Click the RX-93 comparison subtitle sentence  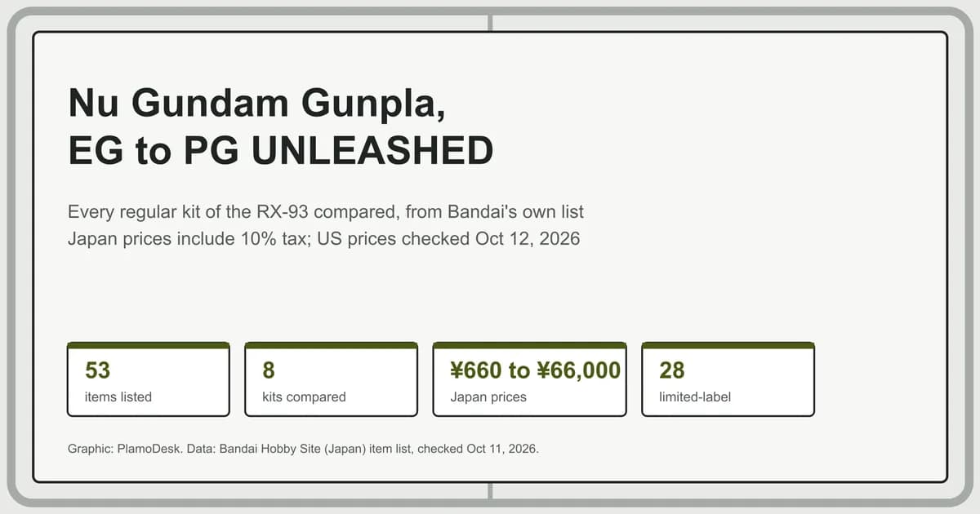(x=326, y=212)
